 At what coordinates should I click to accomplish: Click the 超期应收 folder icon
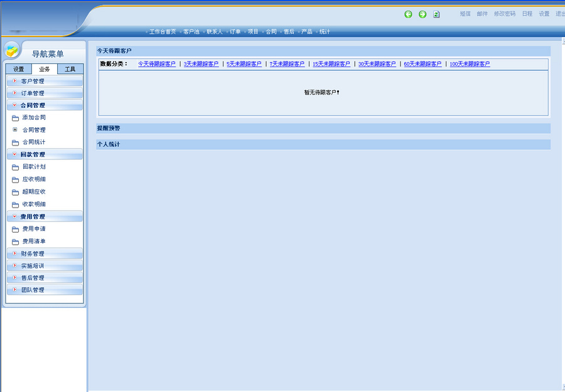15,191
